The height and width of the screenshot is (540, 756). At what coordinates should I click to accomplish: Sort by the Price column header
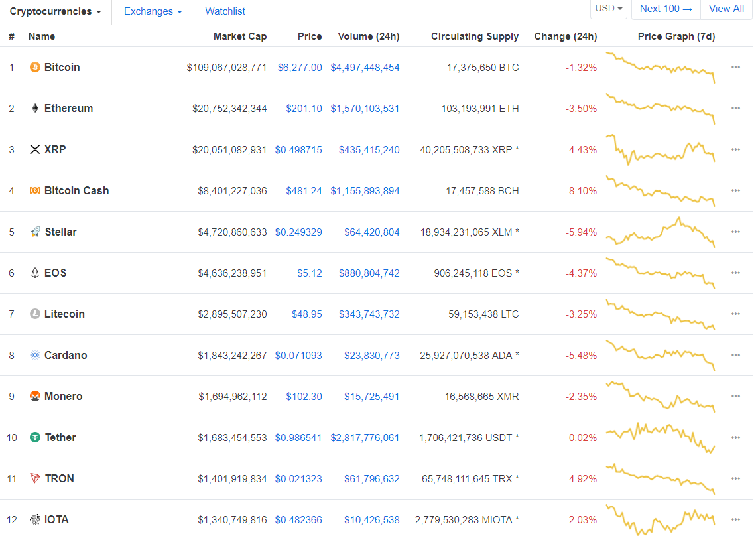point(310,36)
